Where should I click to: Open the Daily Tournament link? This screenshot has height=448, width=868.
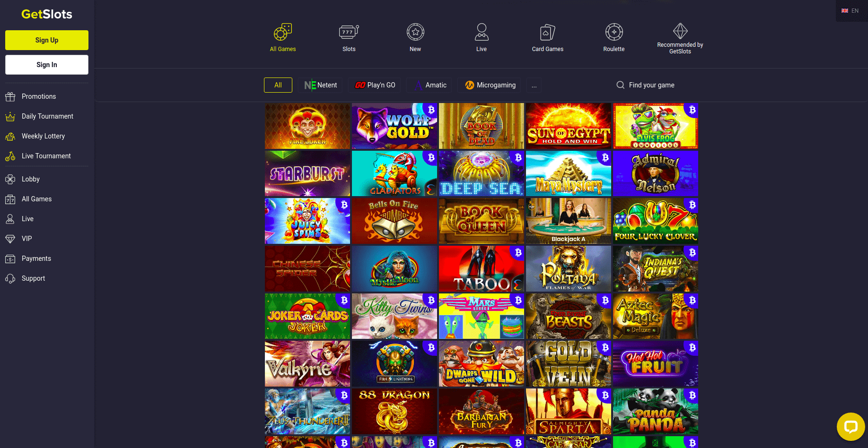tap(47, 116)
